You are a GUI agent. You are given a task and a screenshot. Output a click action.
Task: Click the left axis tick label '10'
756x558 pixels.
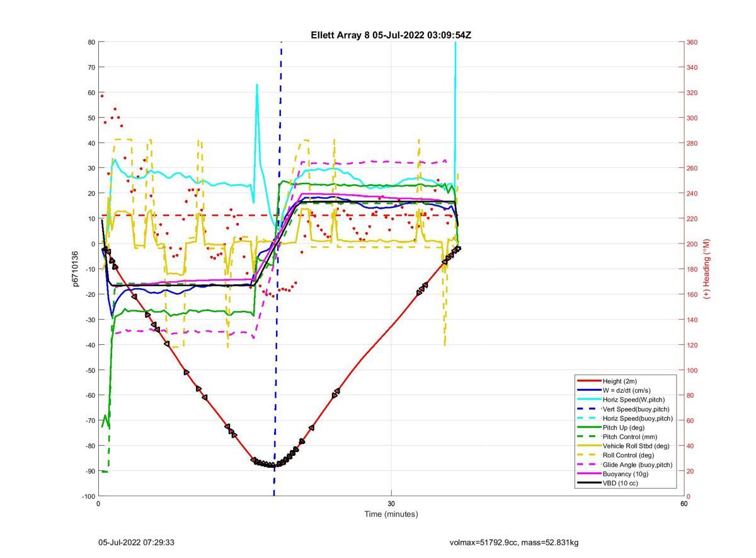91,219
